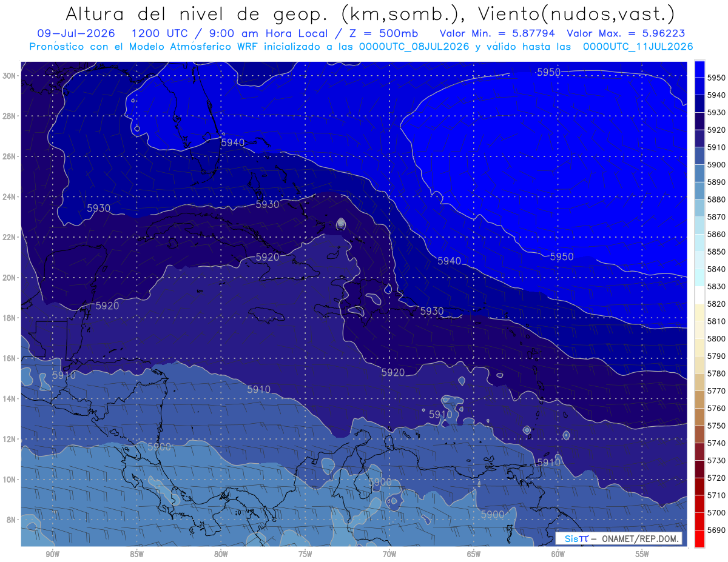Click the 5740 value on the color legend
This screenshot has width=728, height=562.
(x=716, y=443)
